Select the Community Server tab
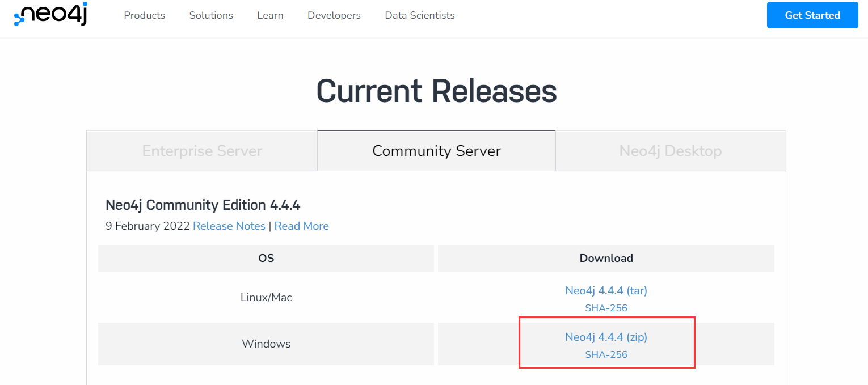The height and width of the screenshot is (385, 868). point(436,151)
